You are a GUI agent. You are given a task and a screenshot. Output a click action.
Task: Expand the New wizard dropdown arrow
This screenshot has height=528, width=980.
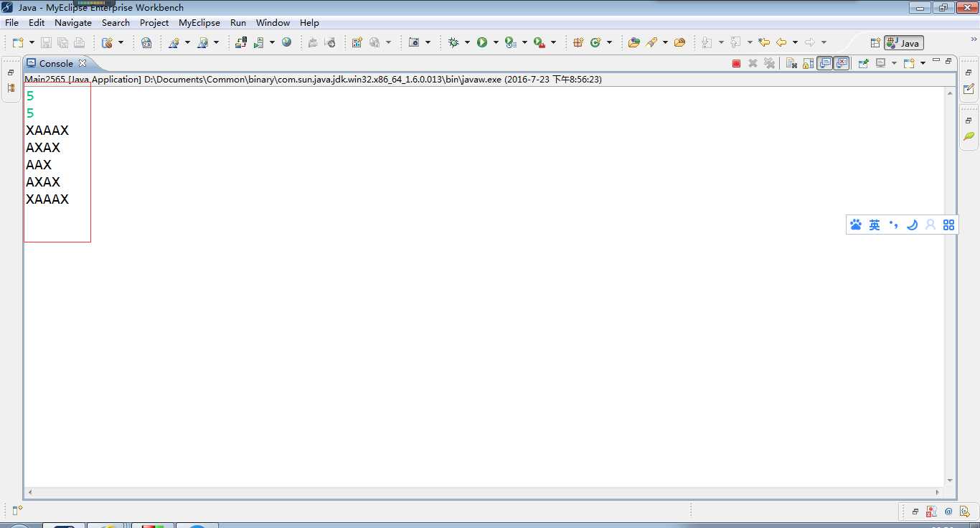[32, 42]
